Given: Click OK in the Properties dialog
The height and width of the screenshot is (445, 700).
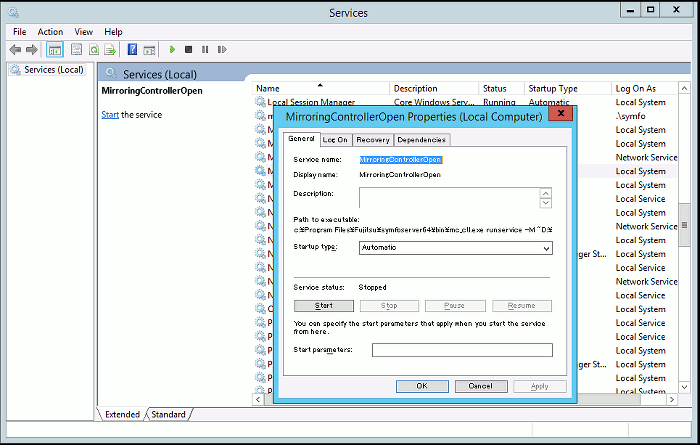Looking at the screenshot, I should 422,386.
